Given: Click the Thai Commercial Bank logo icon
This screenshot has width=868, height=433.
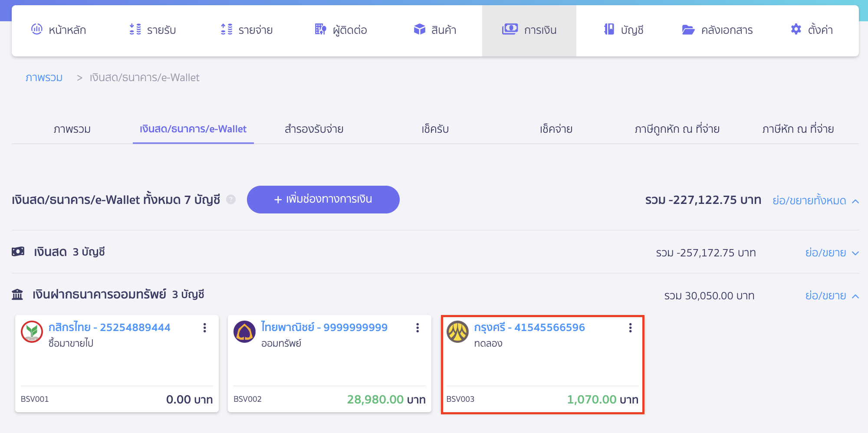Looking at the screenshot, I should [244, 332].
